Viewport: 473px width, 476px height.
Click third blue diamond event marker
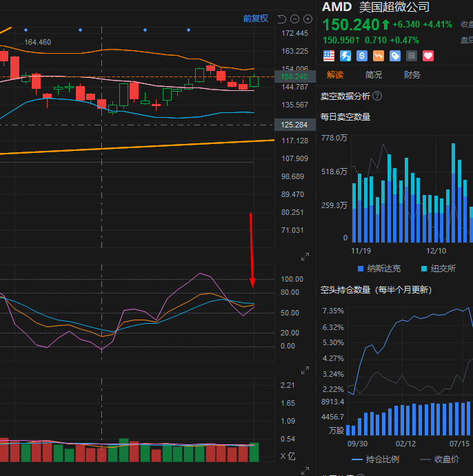pos(145,30)
